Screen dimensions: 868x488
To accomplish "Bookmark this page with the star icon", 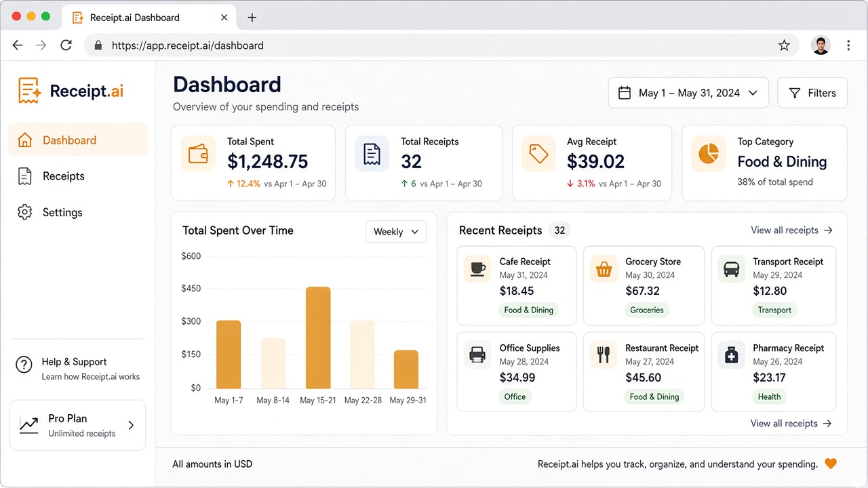I will [784, 45].
